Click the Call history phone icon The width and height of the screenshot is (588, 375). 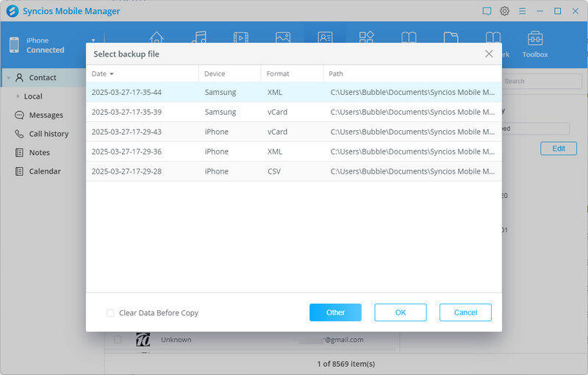[20, 134]
